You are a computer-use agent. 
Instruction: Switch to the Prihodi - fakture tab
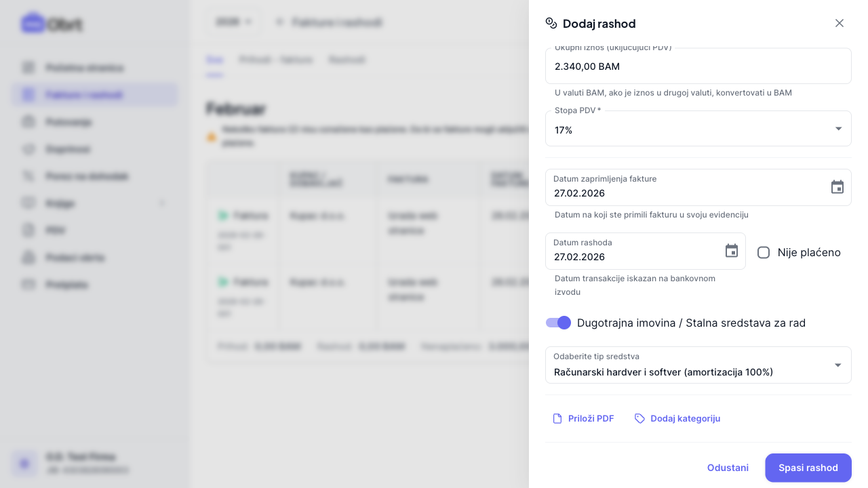(x=276, y=60)
